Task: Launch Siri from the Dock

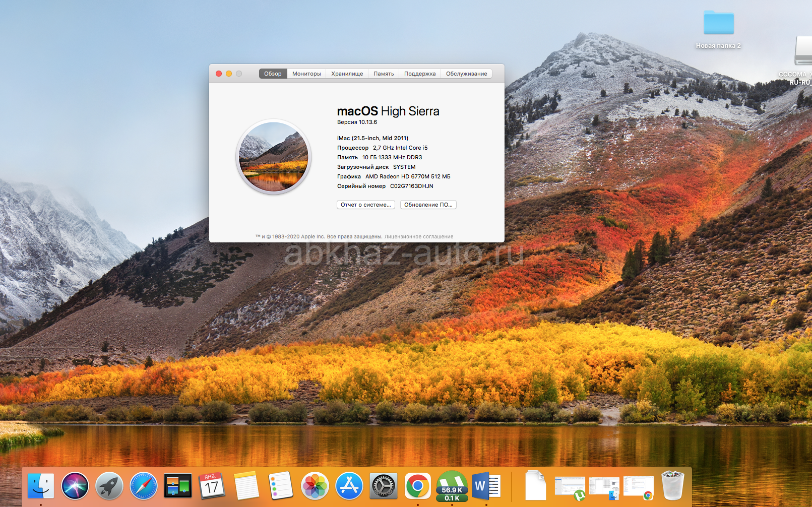Action: click(75, 486)
